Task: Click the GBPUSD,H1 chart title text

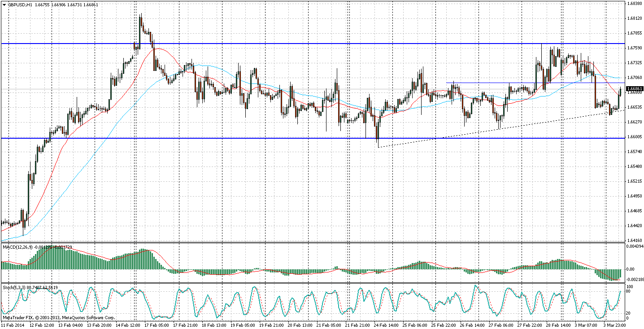Action: click(x=21, y=4)
